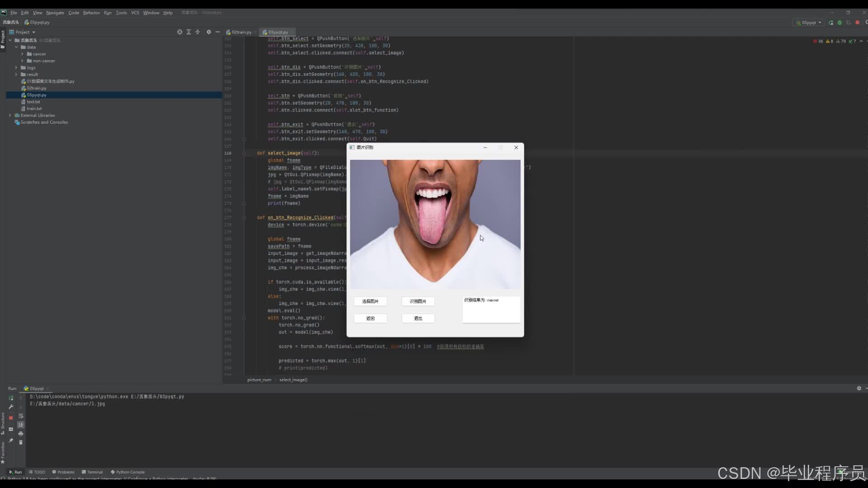Open Project panel settings gear
Image resolution: width=868 pixels, height=488 pixels.
[208, 32]
